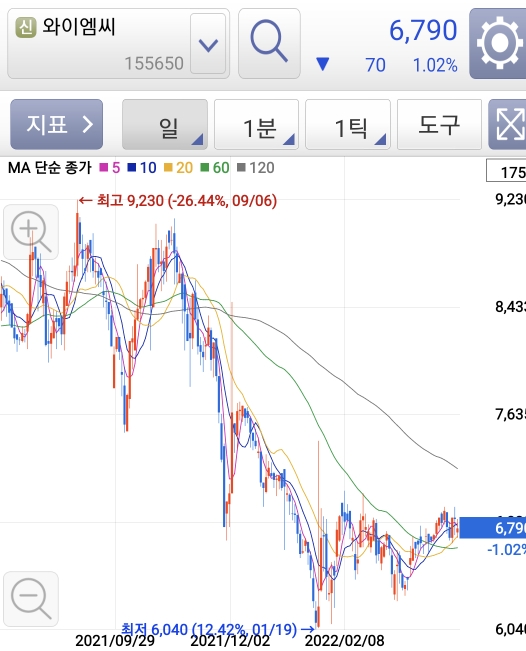Expand chart to fullscreen
Image resolution: width=526 pixels, height=651 pixels.
coord(508,124)
